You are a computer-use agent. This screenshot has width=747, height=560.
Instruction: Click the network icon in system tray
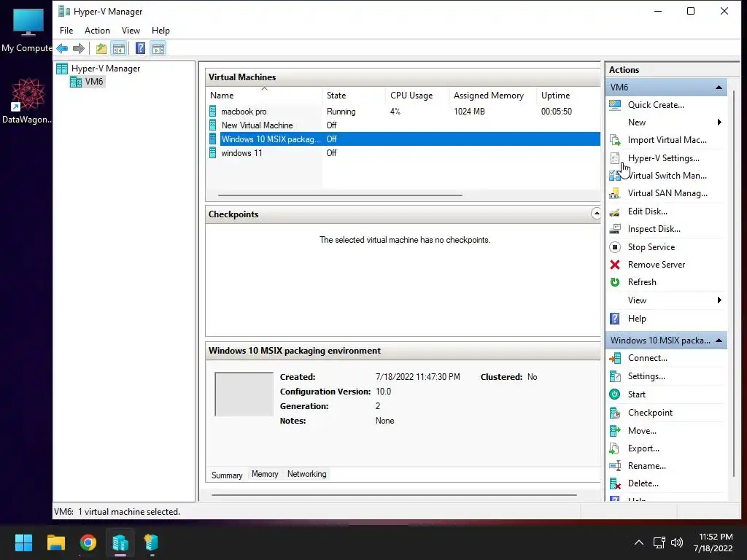[x=659, y=542]
